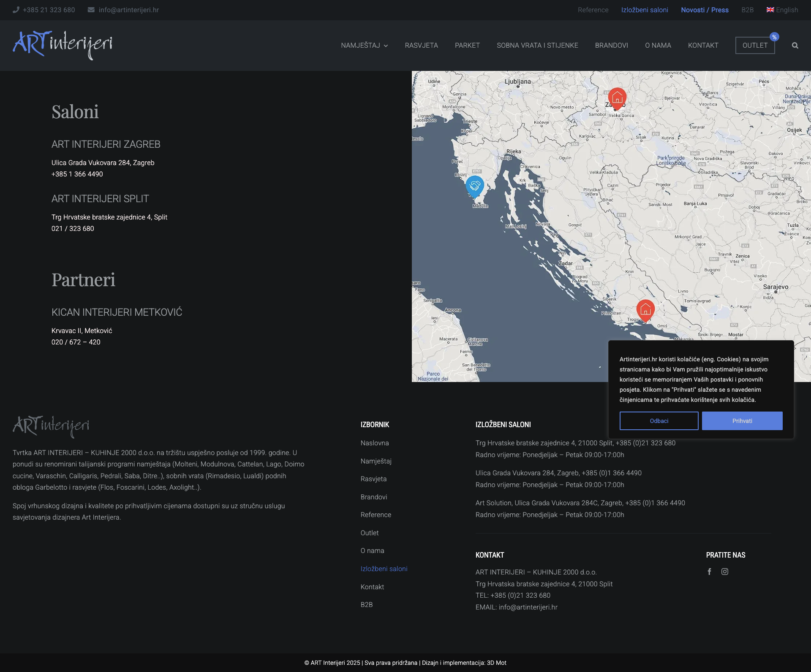Expand the Namještaj dropdown menu
Viewport: 811px width, 672px height.
point(364,45)
